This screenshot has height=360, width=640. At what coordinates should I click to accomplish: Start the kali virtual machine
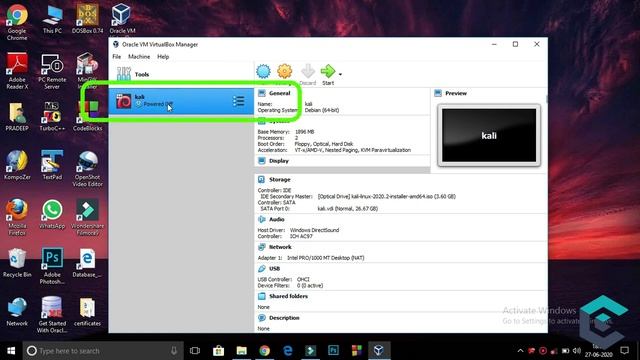[328, 75]
